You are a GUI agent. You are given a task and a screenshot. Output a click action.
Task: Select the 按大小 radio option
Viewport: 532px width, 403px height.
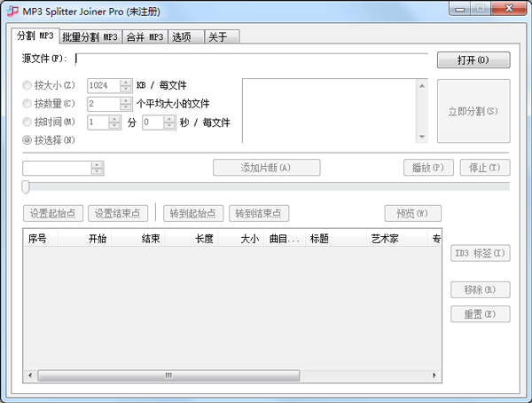pos(27,86)
